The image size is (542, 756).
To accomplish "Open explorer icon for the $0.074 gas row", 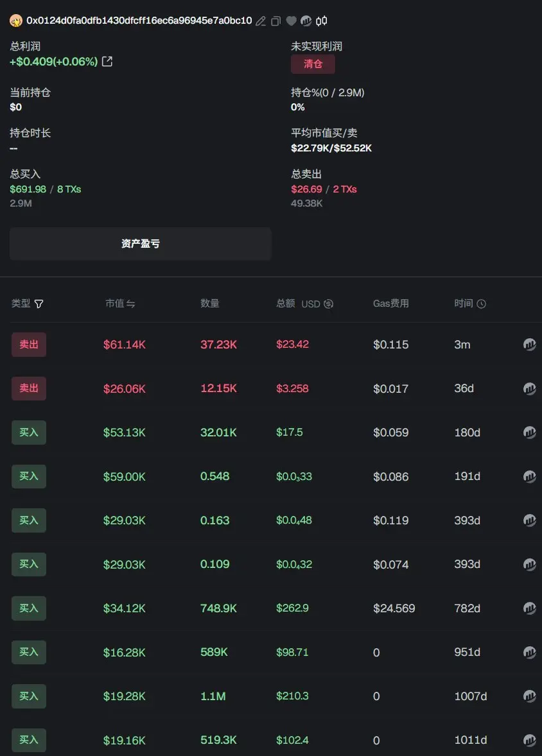I will pyautogui.click(x=529, y=564).
